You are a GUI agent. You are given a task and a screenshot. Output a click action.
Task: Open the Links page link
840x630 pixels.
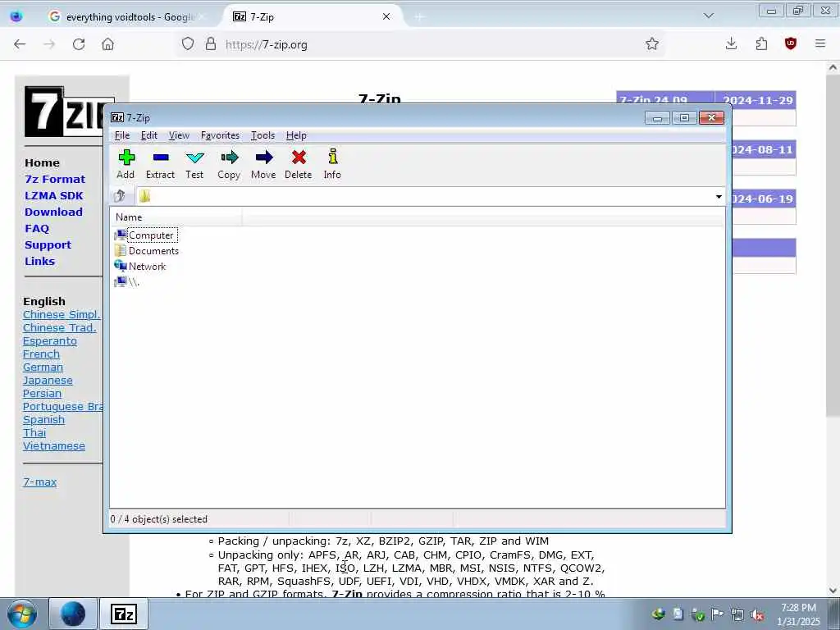pos(39,262)
